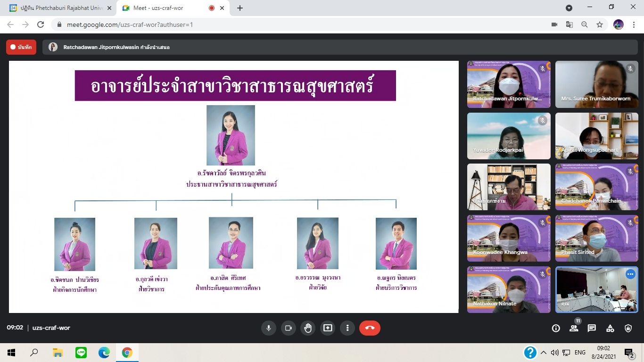Image resolution: width=644 pixels, height=362 pixels.
Task: Click the Google Translate icon in address bar
Action: click(x=570, y=25)
